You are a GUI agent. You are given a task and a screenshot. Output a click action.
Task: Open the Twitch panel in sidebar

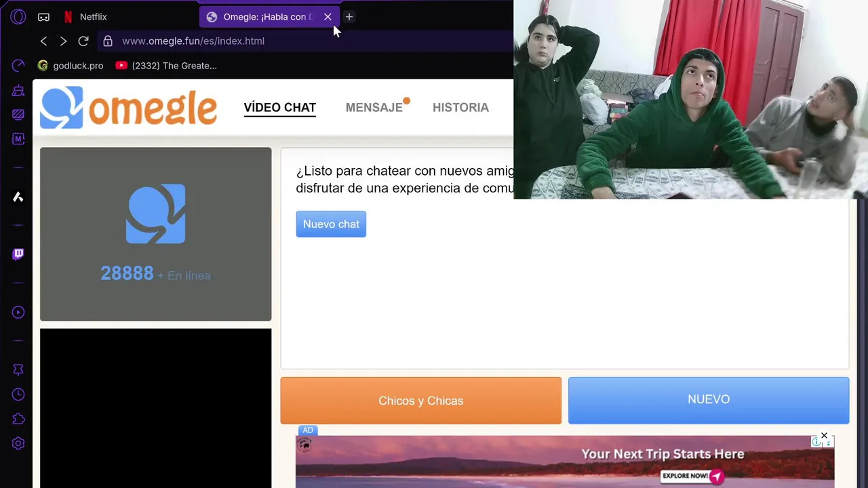[x=18, y=254]
